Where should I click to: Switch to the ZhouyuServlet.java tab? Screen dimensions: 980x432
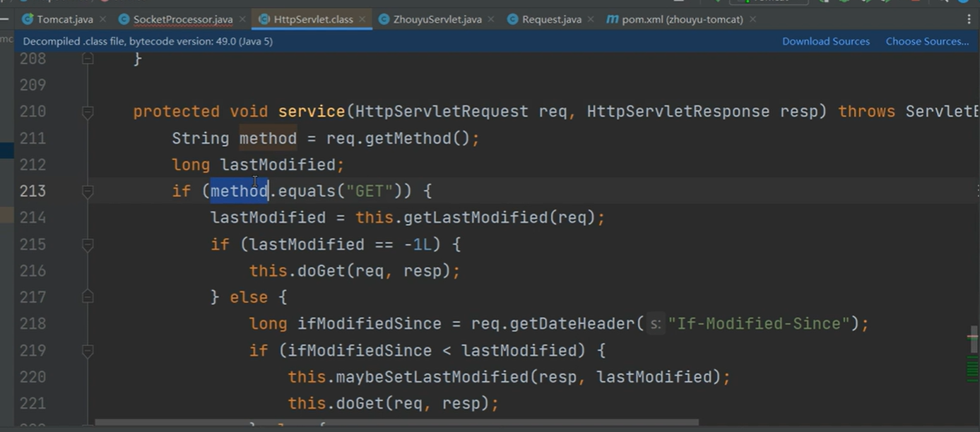click(x=437, y=19)
